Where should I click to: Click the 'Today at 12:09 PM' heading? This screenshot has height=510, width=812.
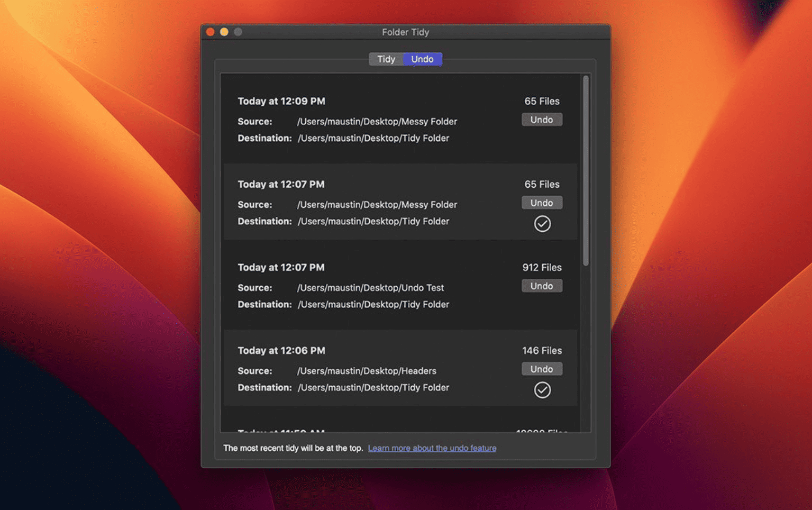click(281, 101)
